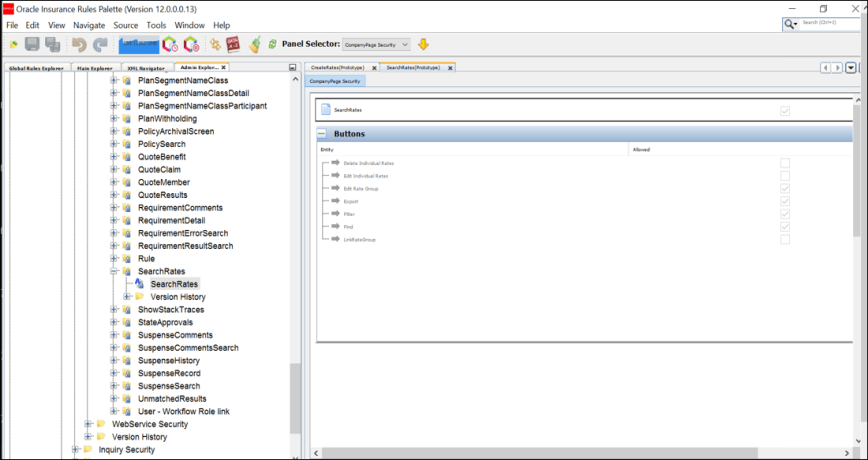Click the scroll editor tabs right arrow

tap(838, 68)
